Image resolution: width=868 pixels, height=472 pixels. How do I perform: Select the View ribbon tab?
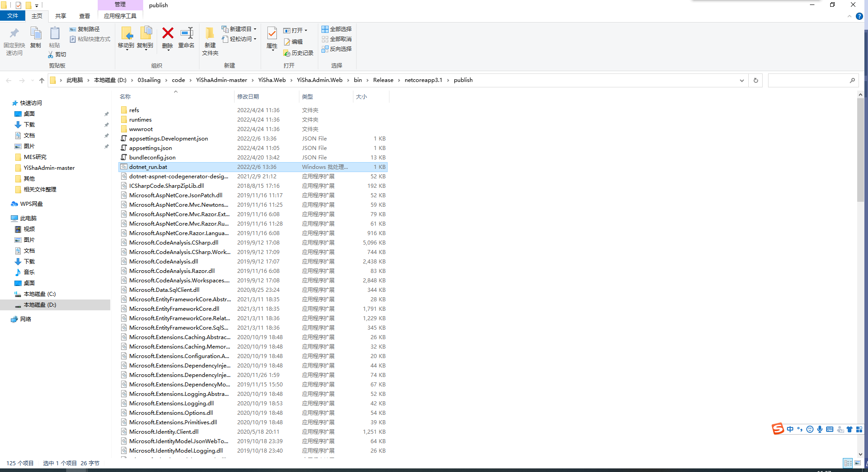[85, 16]
